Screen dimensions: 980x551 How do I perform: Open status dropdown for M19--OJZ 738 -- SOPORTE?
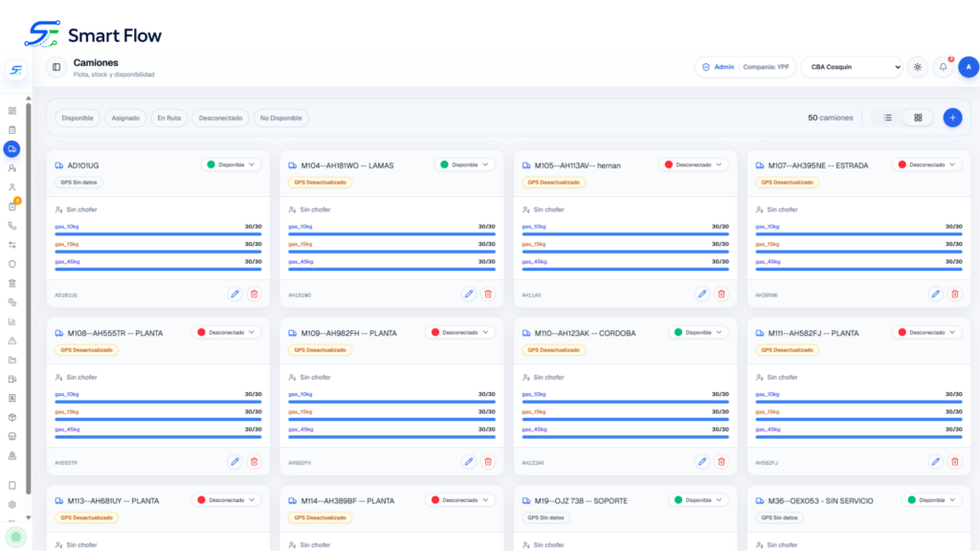point(699,499)
